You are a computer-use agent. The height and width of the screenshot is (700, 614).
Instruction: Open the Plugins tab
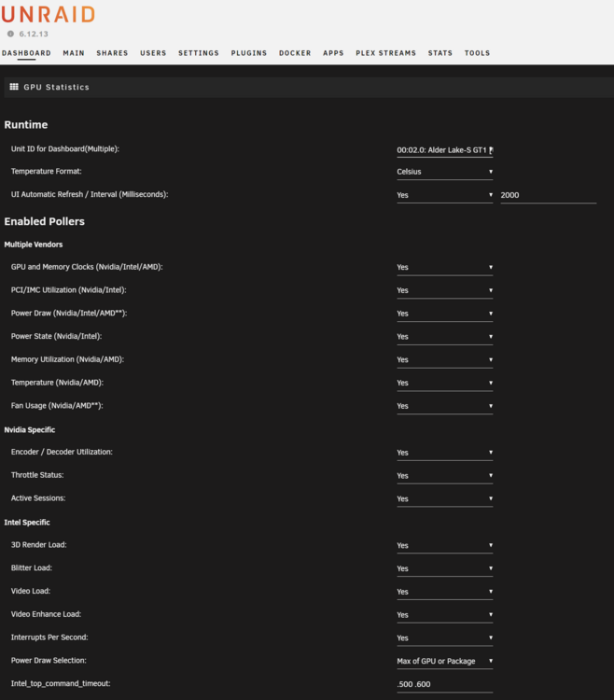click(x=249, y=53)
